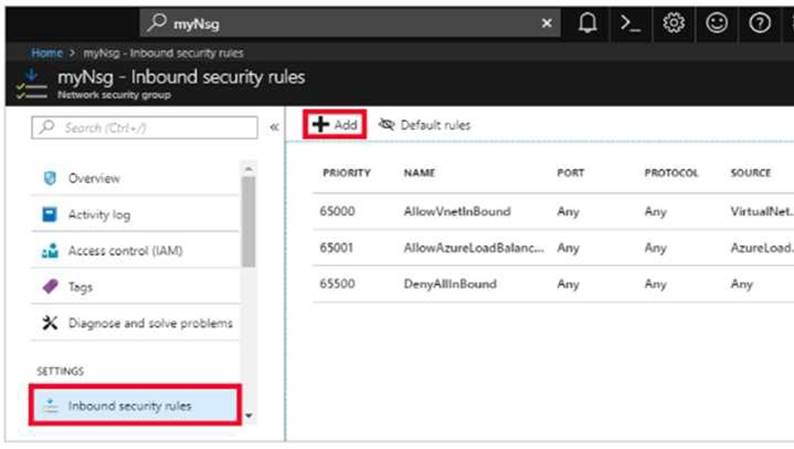The height and width of the screenshot is (449, 794).
Task: Click the Access control people icon
Action: (50, 251)
